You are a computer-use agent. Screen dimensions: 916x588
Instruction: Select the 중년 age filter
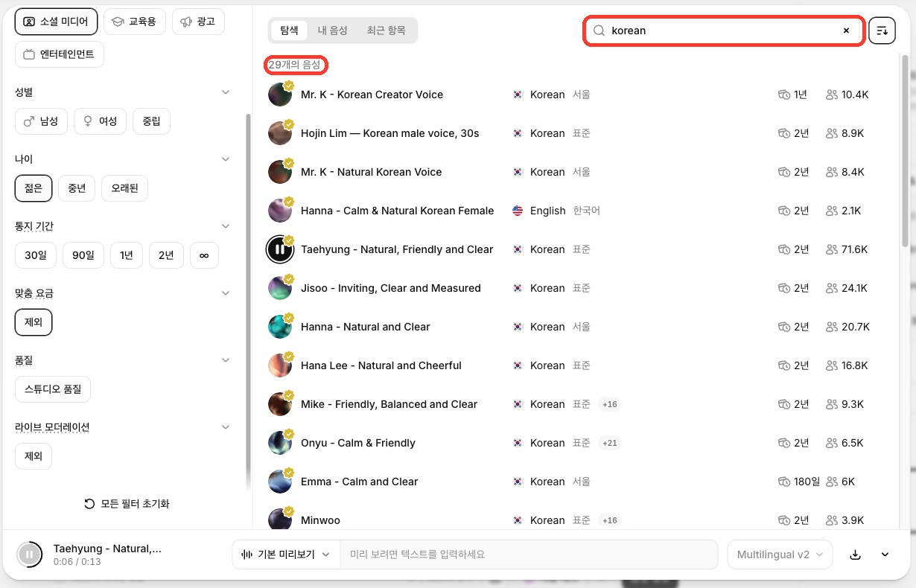[77, 188]
